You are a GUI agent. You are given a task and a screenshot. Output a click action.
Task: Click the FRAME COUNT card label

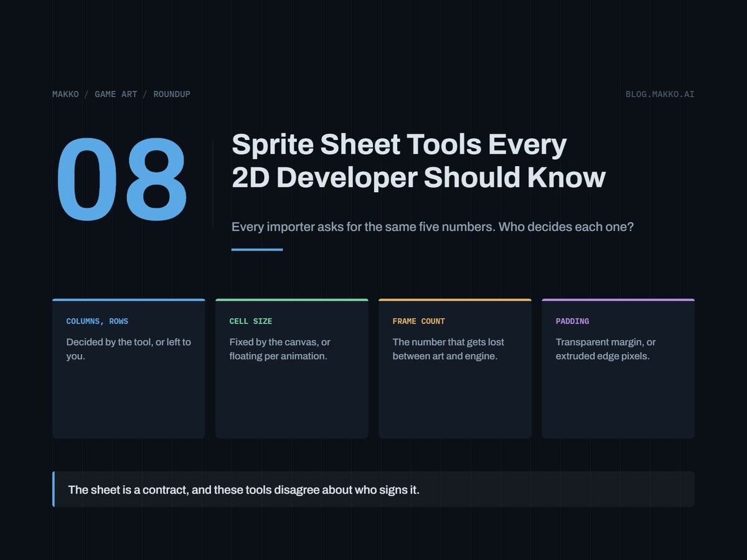pos(419,321)
